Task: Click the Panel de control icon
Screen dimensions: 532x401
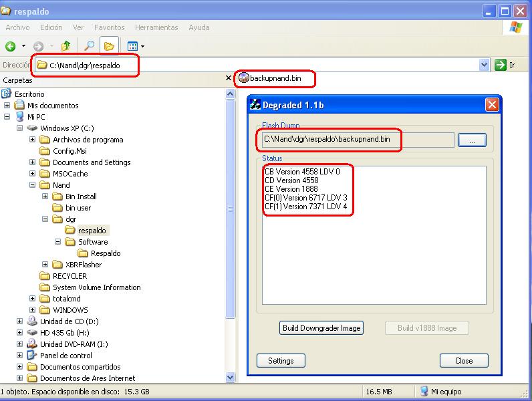Action: point(32,355)
